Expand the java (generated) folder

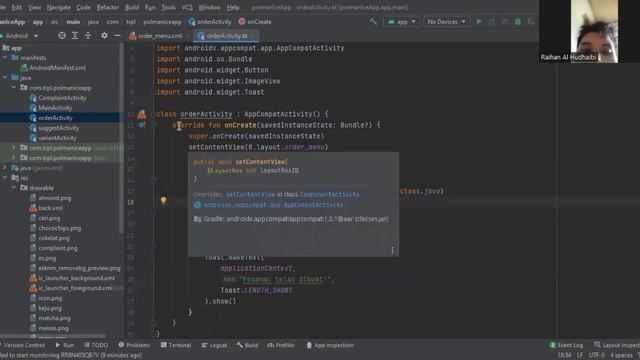(x=5, y=167)
